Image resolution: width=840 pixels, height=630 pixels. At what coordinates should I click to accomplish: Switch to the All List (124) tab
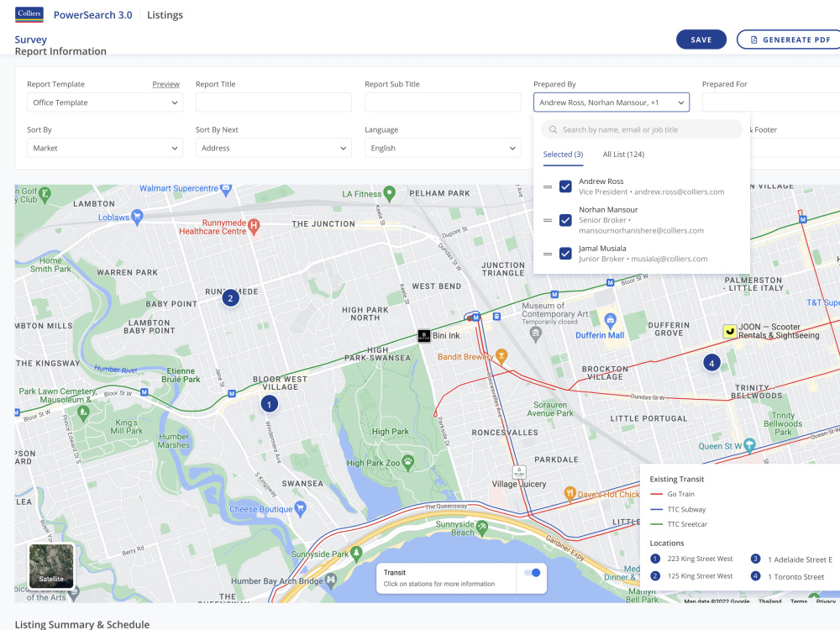pyautogui.click(x=623, y=155)
